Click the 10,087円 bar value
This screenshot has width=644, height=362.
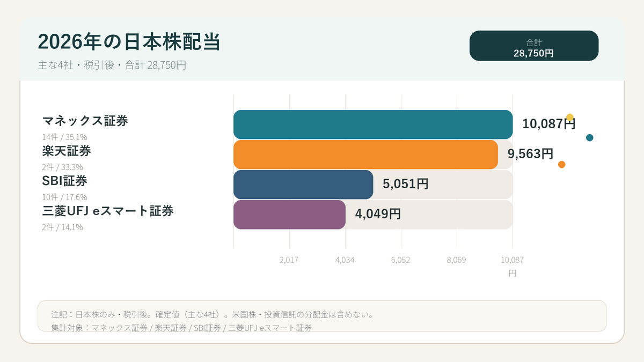[x=549, y=124]
